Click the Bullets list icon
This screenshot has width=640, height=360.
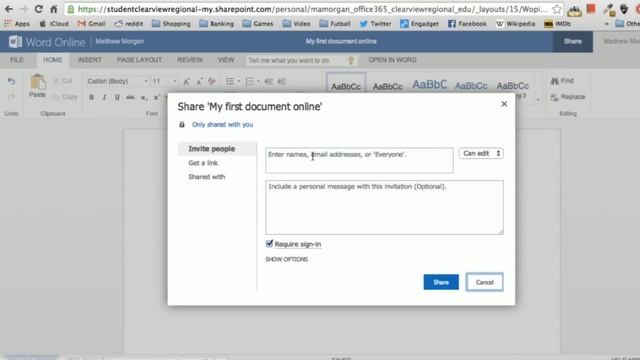click(230, 82)
